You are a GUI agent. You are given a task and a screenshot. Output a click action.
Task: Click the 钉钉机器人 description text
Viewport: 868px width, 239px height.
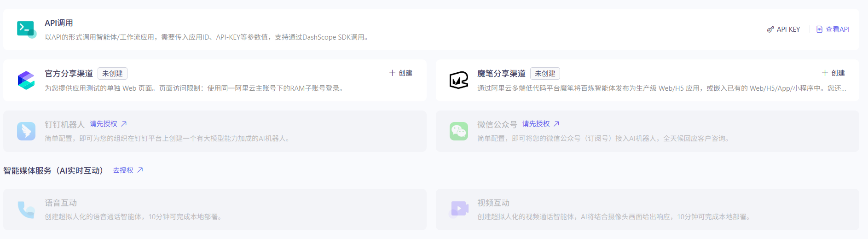coord(168,138)
